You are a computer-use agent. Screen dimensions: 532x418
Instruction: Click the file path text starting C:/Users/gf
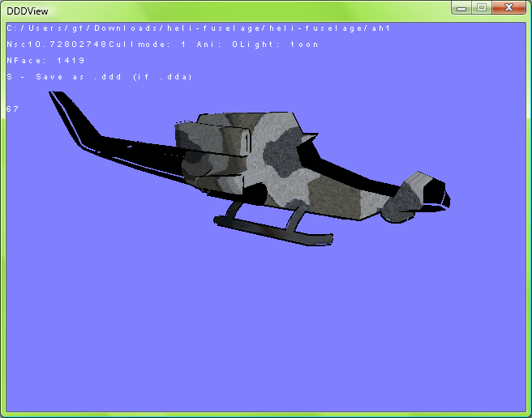(x=199, y=28)
